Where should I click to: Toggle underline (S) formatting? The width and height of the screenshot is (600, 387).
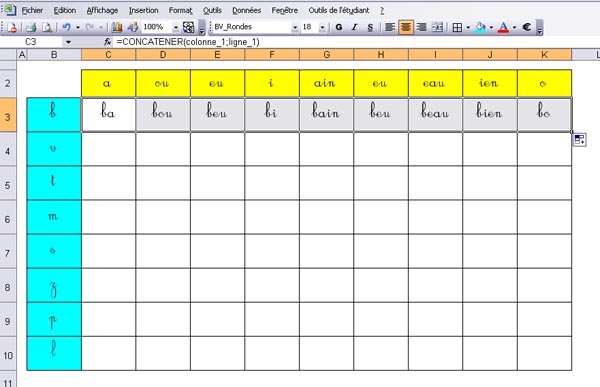(370, 27)
